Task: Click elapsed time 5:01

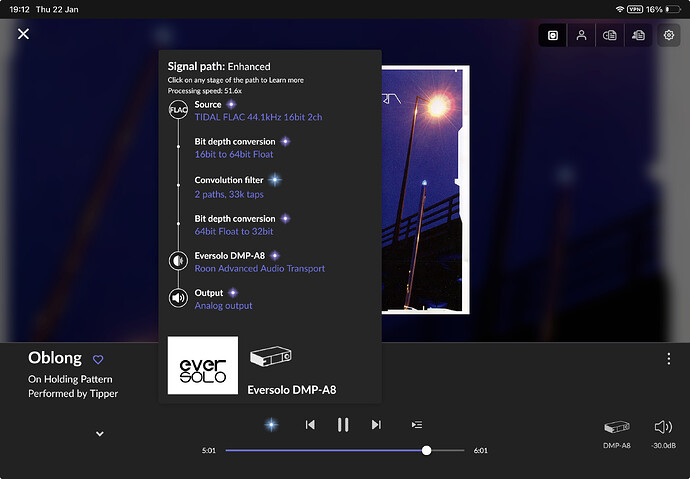Action: [209, 450]
